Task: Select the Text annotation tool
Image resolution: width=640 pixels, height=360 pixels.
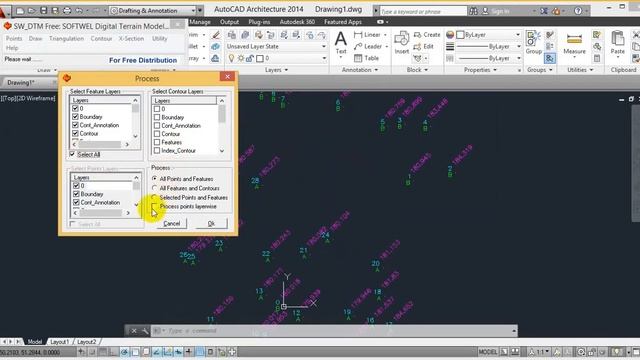Action: 341,43
